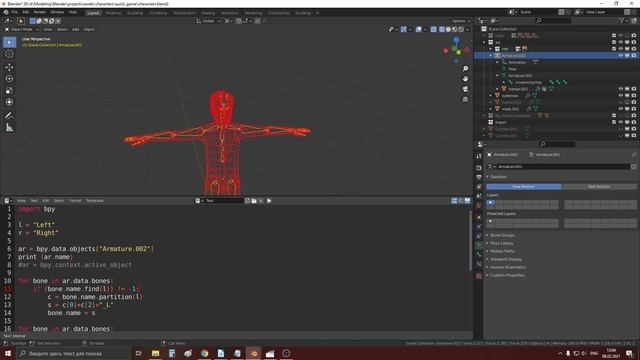Click the viewport pan hand icon

tap(465, 79)
